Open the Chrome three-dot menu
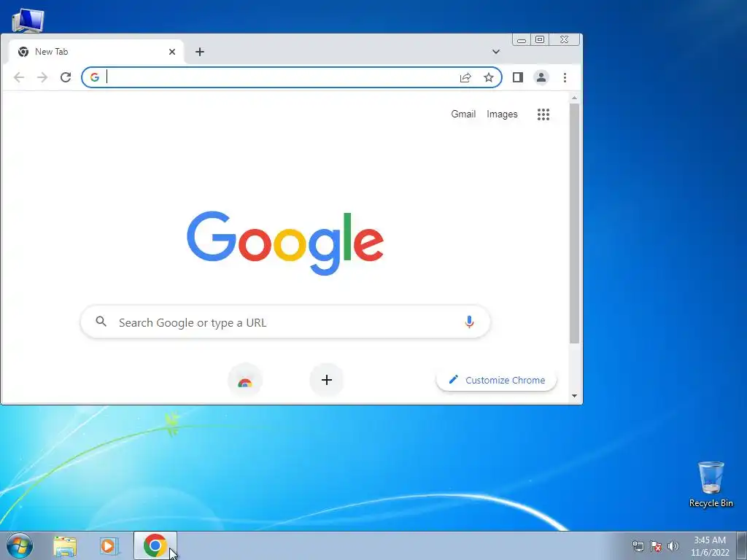This screenshot has height=560, width=747. pos(565,77)
